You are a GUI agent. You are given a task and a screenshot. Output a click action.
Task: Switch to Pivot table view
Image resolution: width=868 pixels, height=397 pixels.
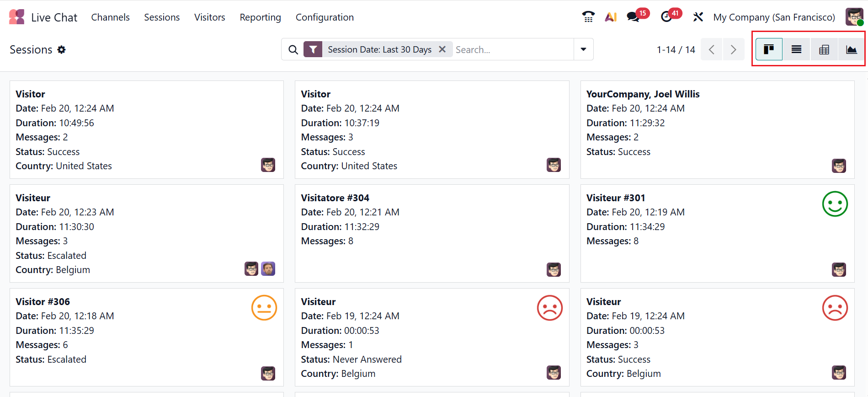pos(824,49)
